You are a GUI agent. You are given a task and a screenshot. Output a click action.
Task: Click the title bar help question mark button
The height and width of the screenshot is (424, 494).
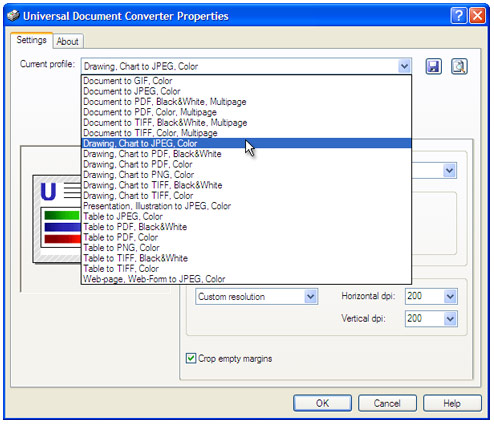coord(458,16)
